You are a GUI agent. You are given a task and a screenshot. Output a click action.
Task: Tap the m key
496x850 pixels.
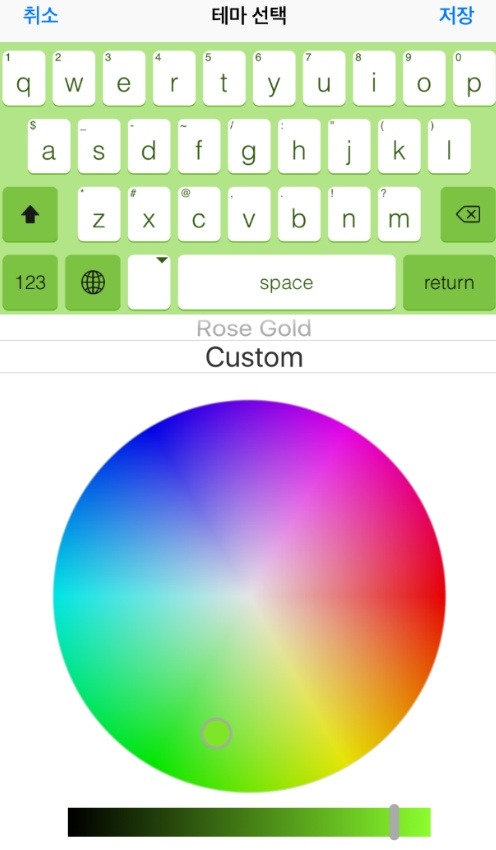(399, 215)
